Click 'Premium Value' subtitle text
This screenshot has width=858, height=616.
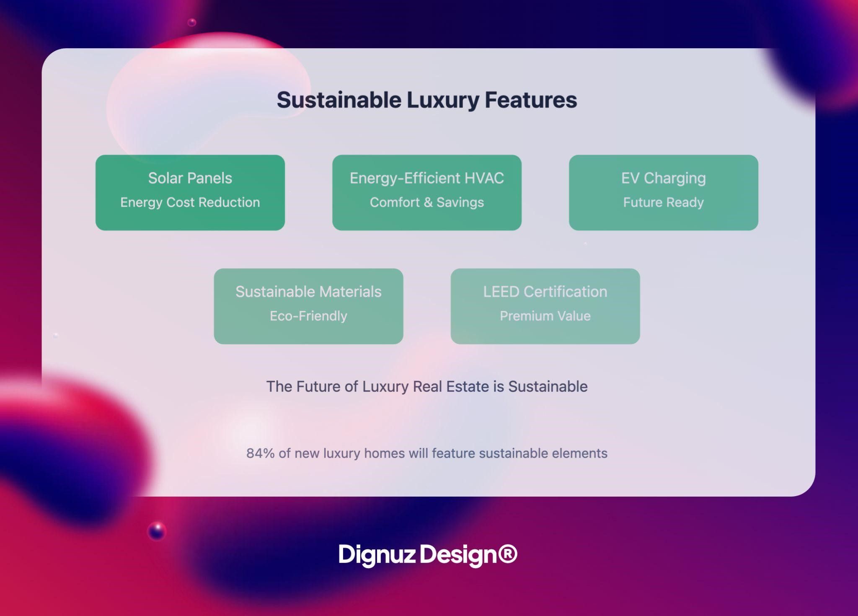coord(545,316)
